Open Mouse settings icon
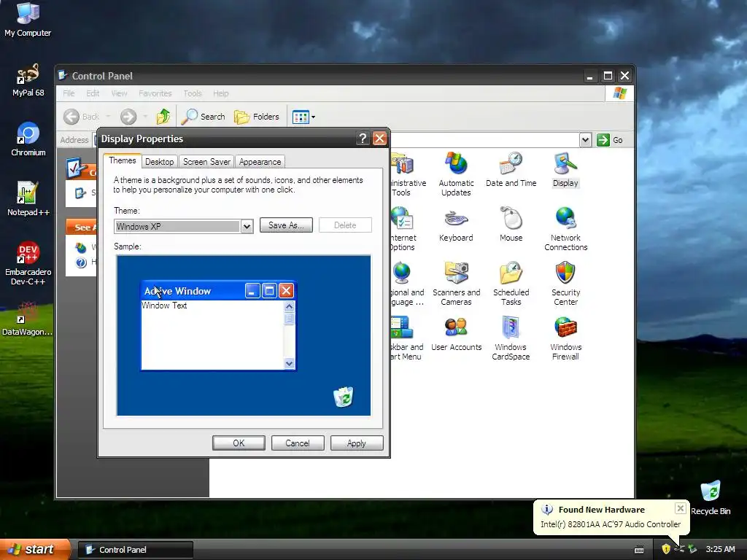 [x=511, y=225]
